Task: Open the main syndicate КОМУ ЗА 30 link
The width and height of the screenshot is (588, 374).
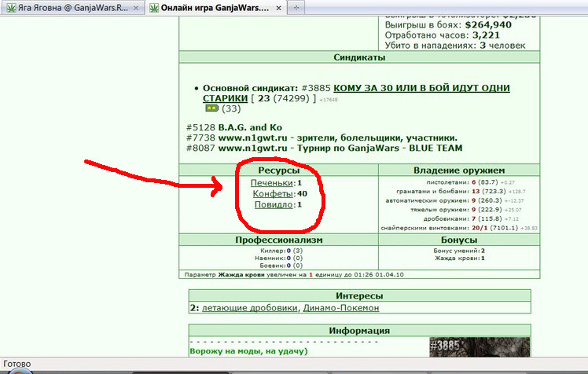Action: 356,93
